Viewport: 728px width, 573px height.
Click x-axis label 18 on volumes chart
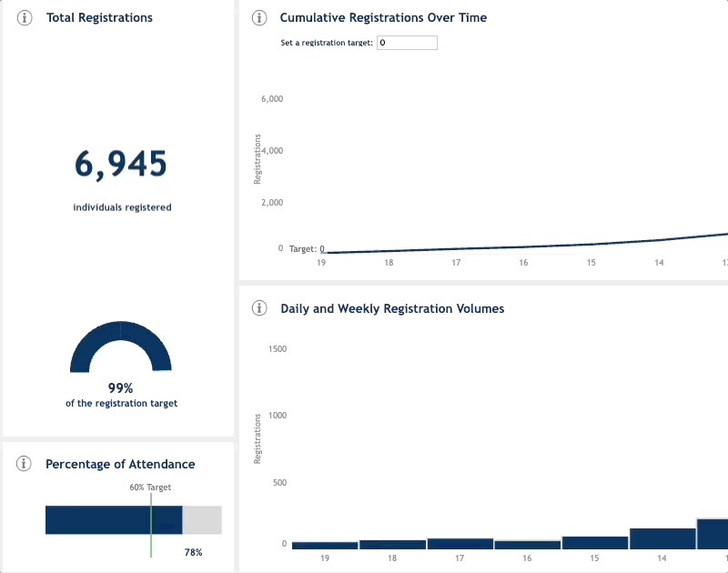coord(392,558)
